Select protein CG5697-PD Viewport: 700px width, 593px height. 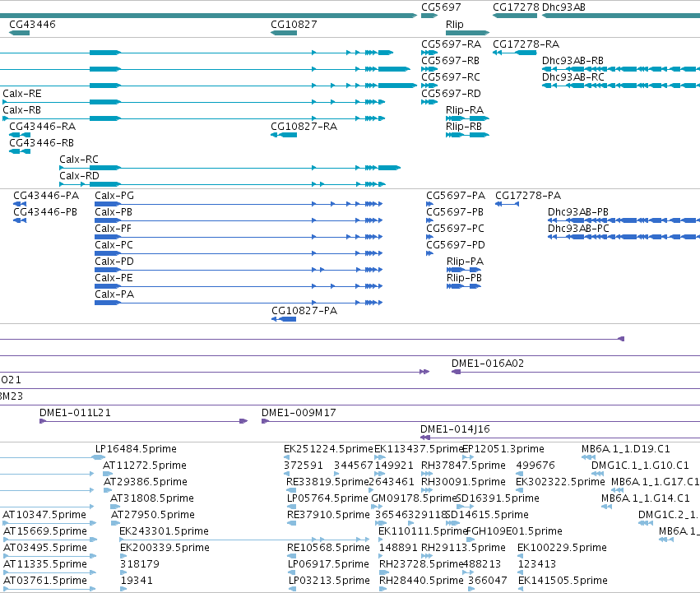tap(456, 246)
